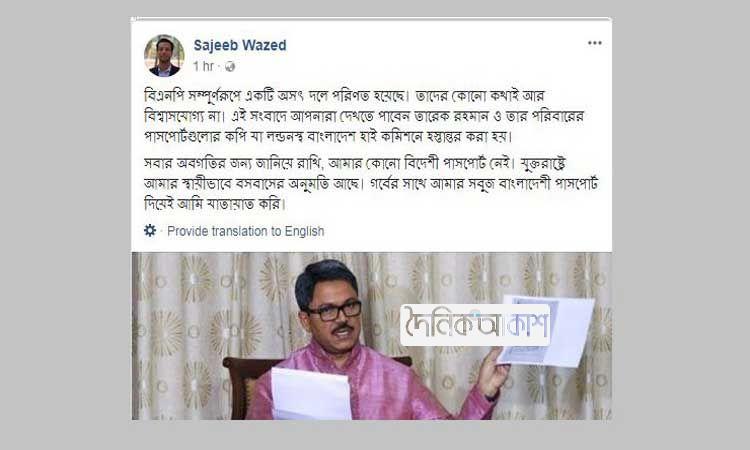Viewport: 750px width, 450px height.
Task: Open the attached photo of the man in pink
Action: tap(372, 336)
